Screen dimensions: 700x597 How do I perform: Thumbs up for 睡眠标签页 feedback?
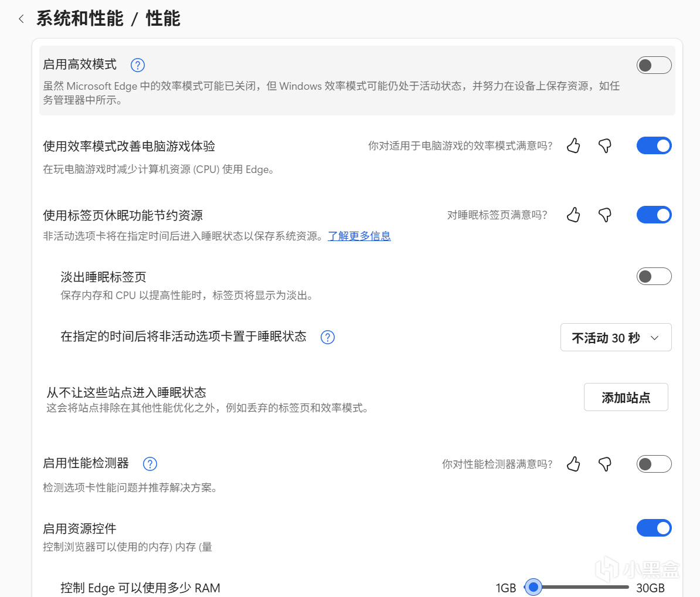coord(573,215)
